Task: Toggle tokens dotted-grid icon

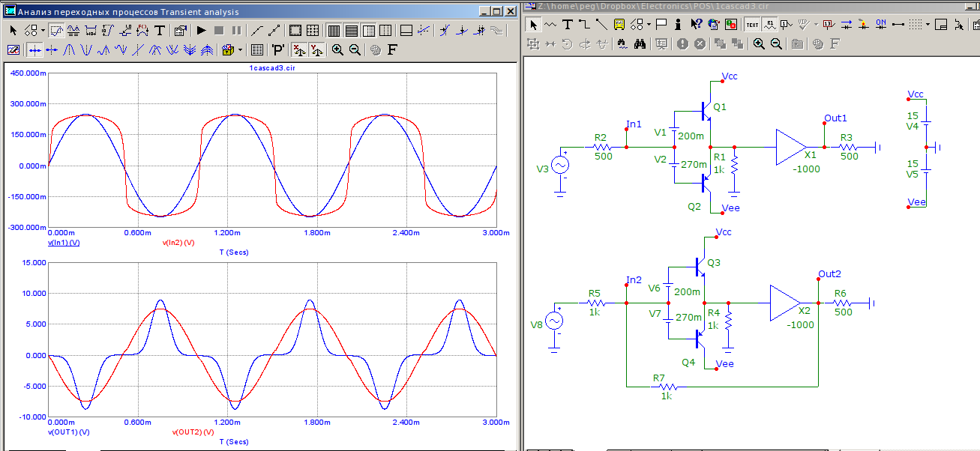Action: tap(313, 31)
